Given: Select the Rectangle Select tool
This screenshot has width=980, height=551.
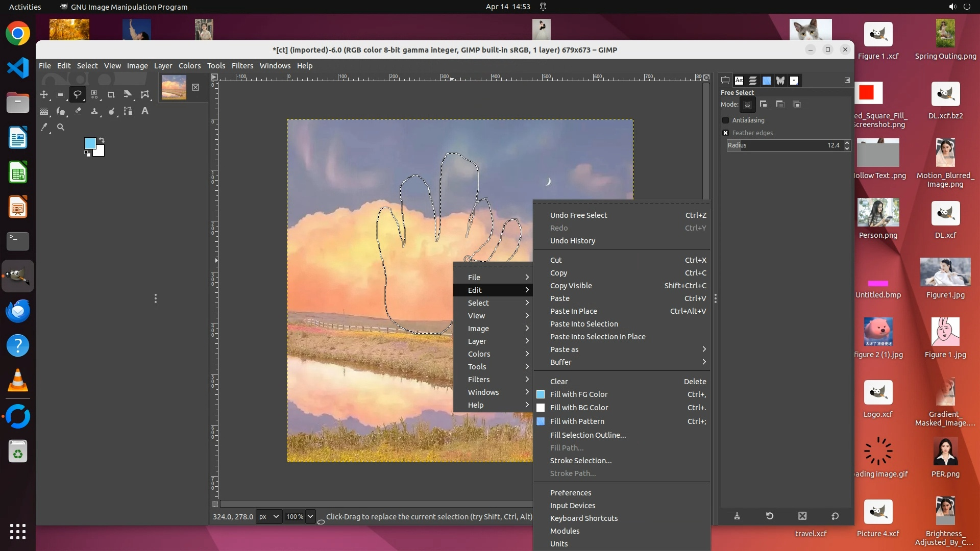Looking at the screenshot, I should pyautogui.click(x=61, y=94).
